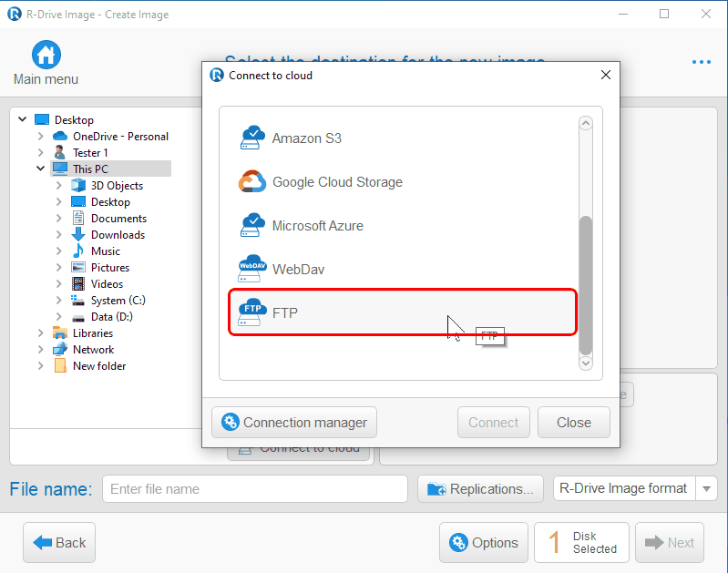
Task: Select the WebDav label
Action: [x=298, y=269]
